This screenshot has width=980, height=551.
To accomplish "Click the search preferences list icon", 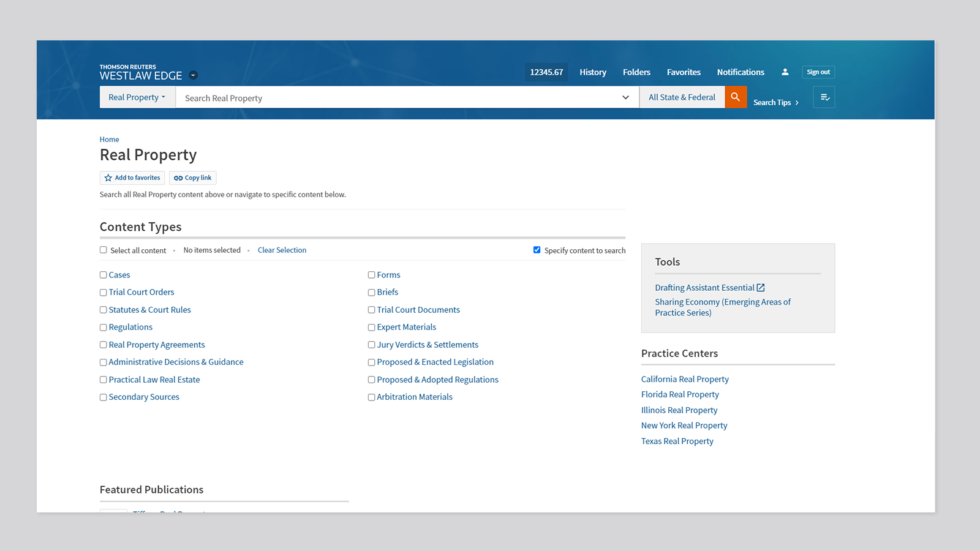I will [x=824, y=97].
